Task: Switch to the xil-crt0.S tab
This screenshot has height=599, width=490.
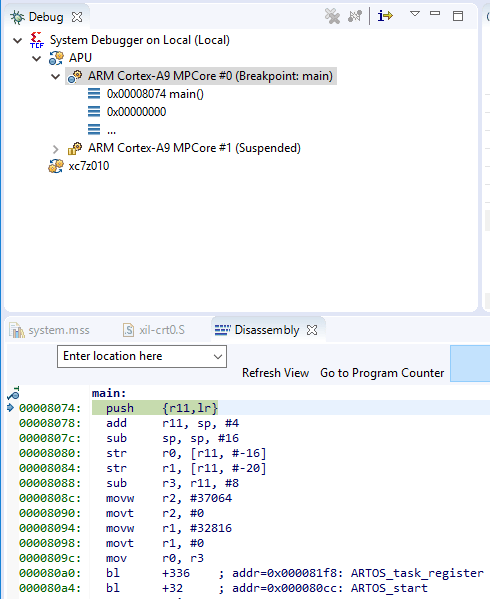Action: coord(162,330)
